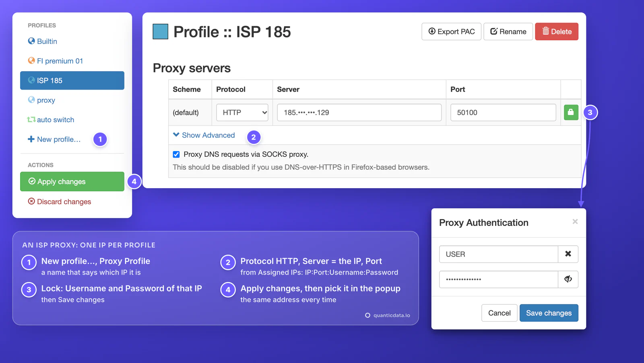Close the Proxy Authentication dialog
Image resolution: width=644 pixels, height=363 pixels.
[x=575, y=221]
